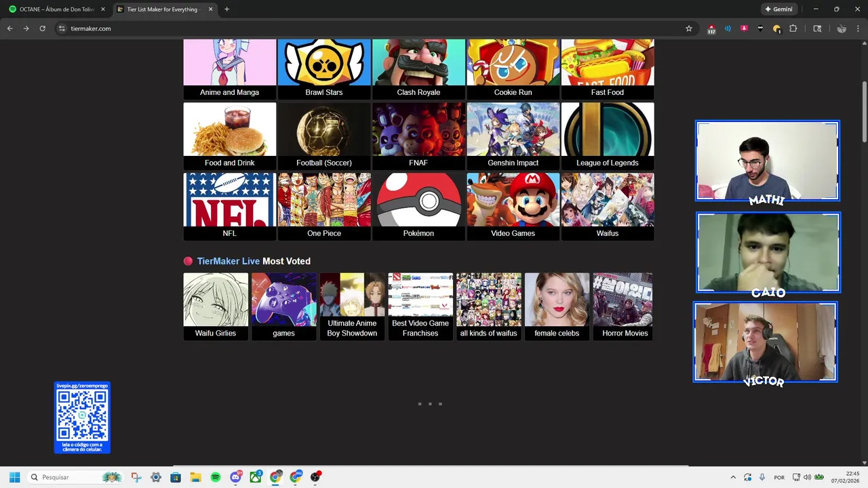
Task: Open the Anime and Manga category
Action: (x=229, y=69)
